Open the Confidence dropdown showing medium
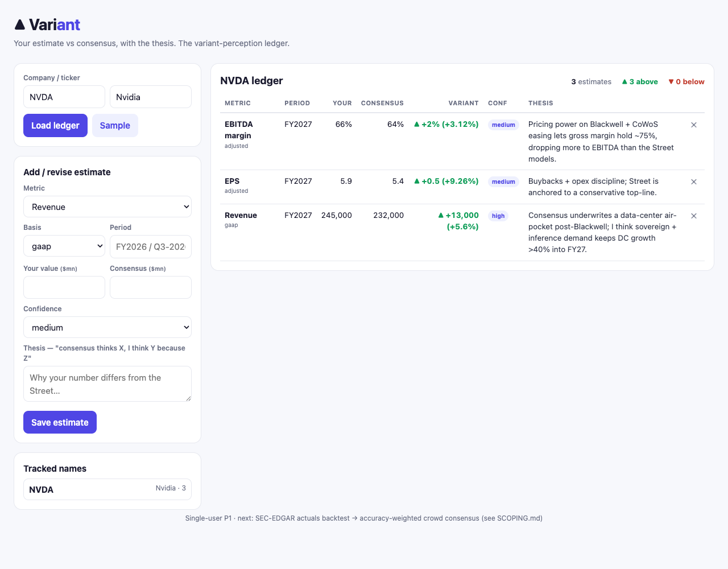The height and width of the screenshot is (569, 728). pos(107,327)
